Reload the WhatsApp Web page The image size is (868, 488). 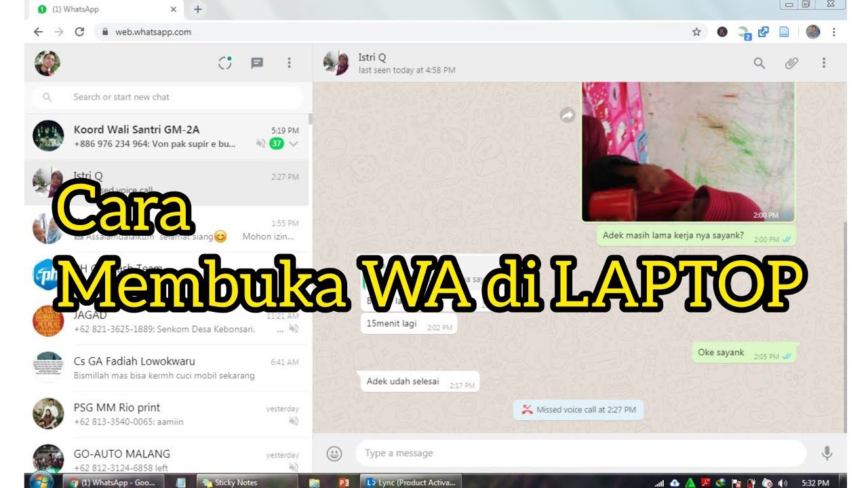pyautogui.click(x=79, y=32)
